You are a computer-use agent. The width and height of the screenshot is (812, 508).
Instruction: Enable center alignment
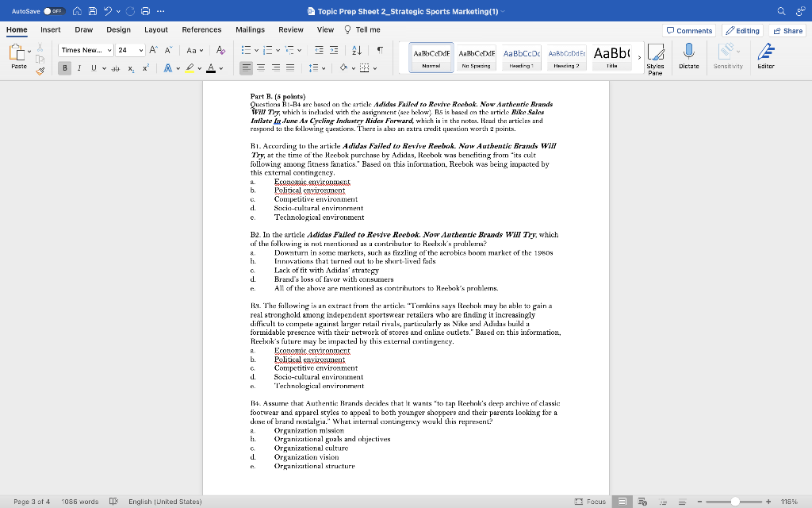[259, 68]
